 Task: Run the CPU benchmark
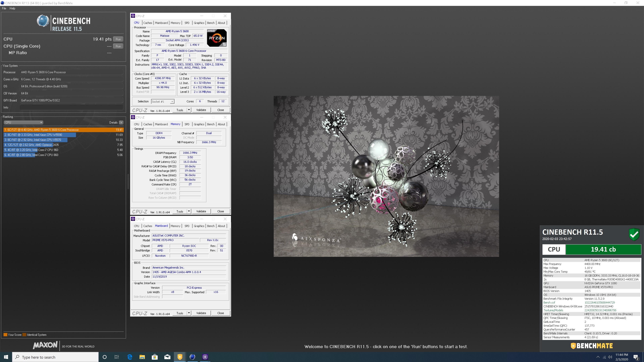pos(118,39)
